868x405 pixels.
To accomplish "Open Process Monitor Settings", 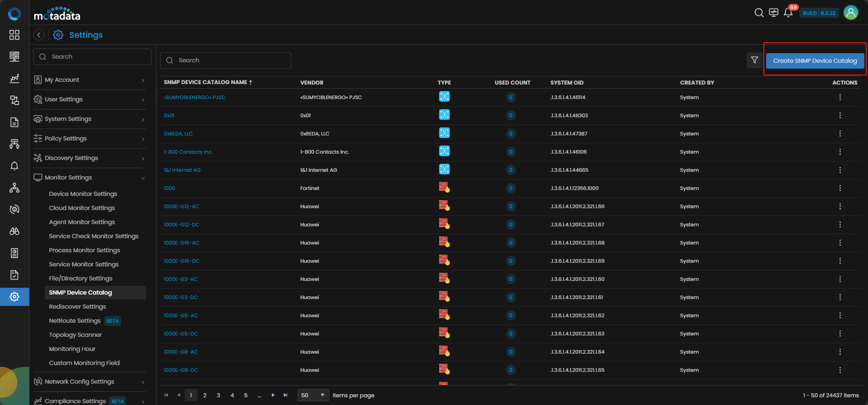I will [x=85, y=250].
